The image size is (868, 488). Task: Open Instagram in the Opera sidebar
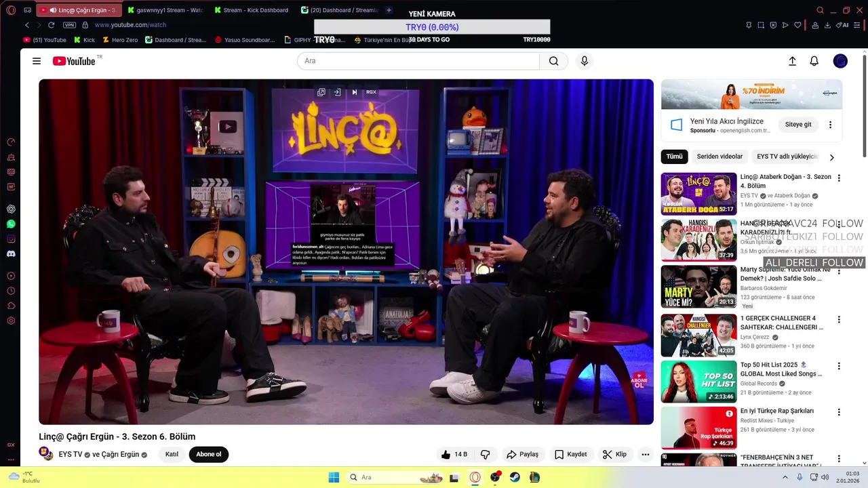pyautogui.click(x=11, y=239)
